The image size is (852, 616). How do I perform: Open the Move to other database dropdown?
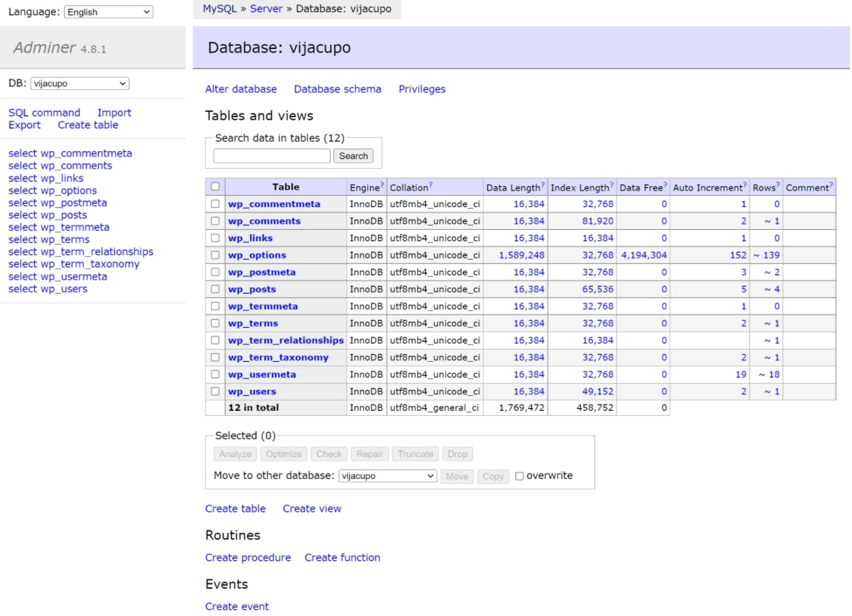(x=388, y=476)
